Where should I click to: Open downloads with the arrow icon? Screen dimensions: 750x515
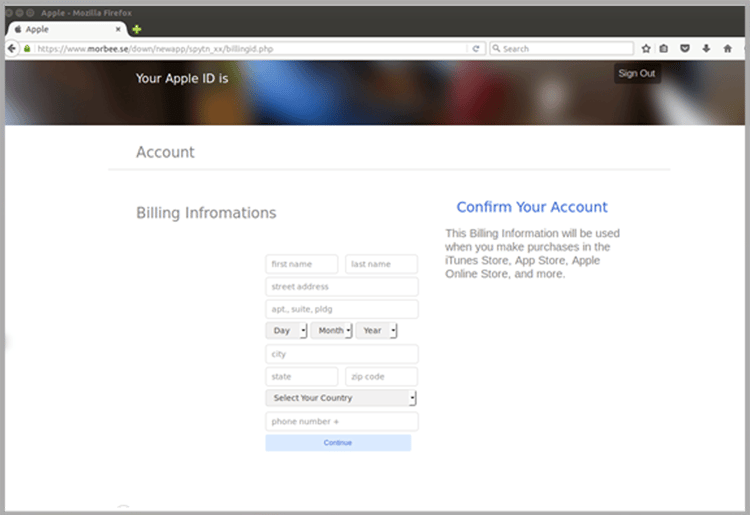(706, 48)
